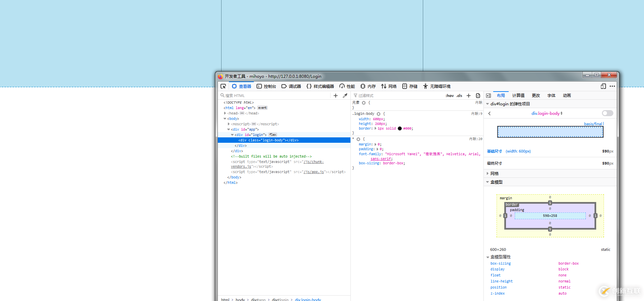Open the js/app.js script link
Viewport: 644px width, 301px height.
coord(314,172)
